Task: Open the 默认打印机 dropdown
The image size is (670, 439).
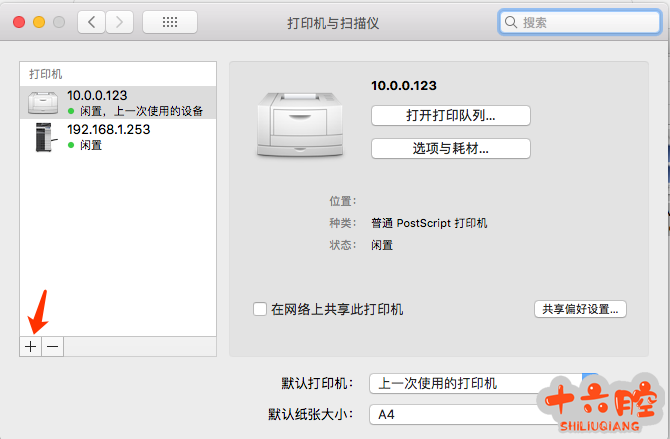Action: point(483,383)
